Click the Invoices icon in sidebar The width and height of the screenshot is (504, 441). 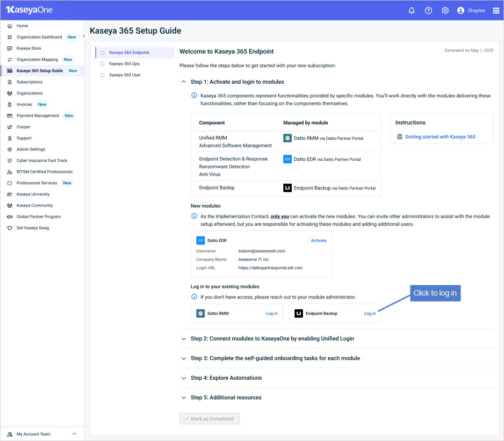10,105
